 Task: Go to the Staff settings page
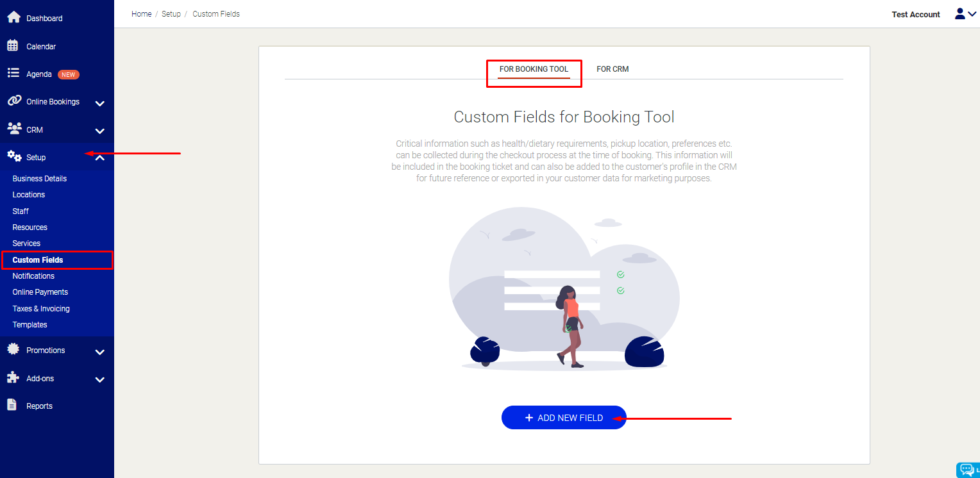20,210
